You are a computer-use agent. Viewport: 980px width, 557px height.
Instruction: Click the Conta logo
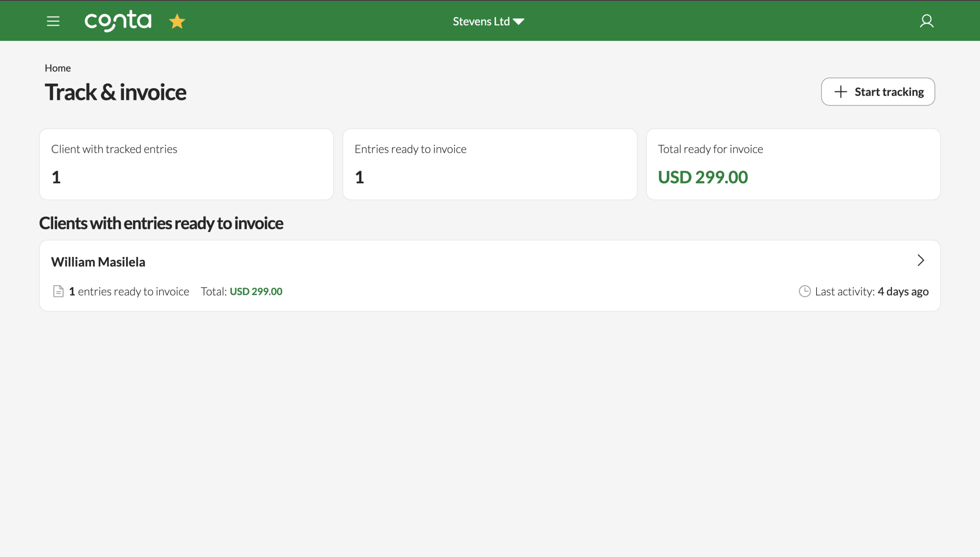(x=118, y=21)
